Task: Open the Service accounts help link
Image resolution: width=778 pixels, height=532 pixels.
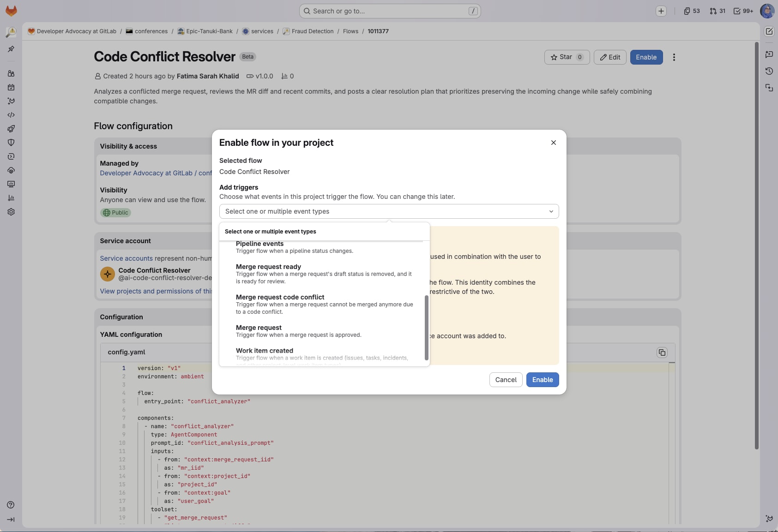Action: (126, 258)
